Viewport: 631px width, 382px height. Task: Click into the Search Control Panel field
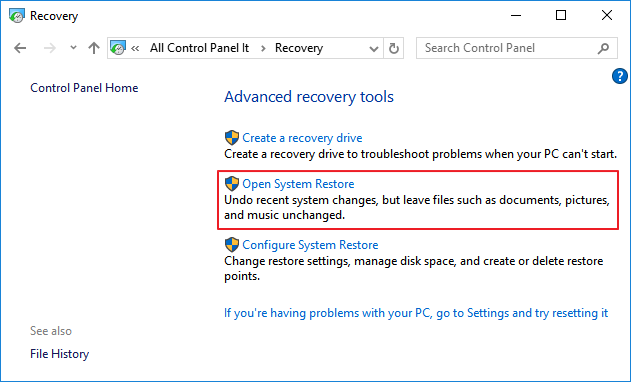507,48
